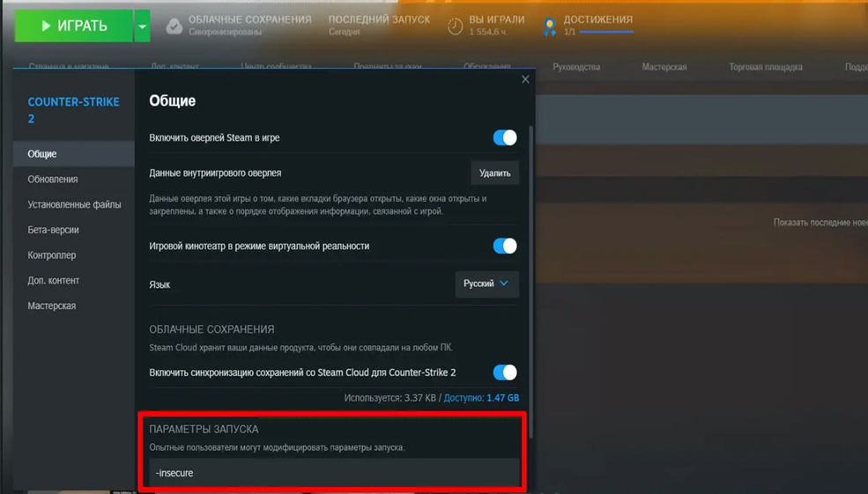Click the properties dialog scrollbar
Screen dimensions: 868x494
tap(531, 282)
